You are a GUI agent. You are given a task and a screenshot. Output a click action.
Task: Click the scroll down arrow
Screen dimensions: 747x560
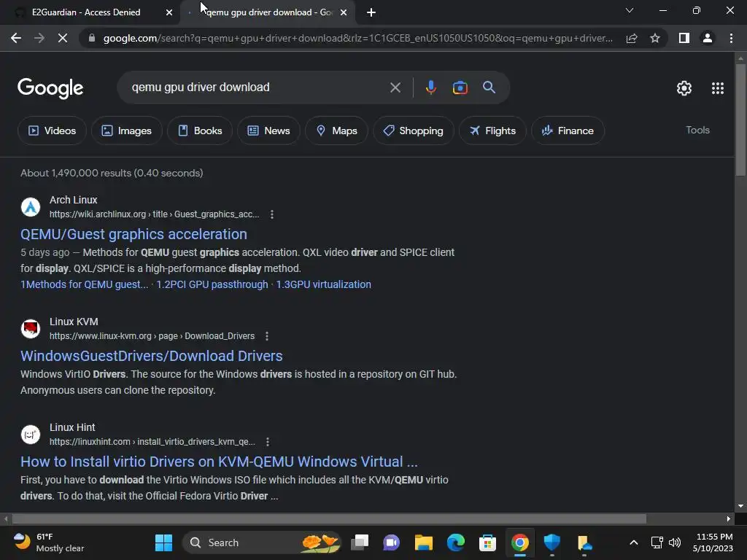[740, 506]
